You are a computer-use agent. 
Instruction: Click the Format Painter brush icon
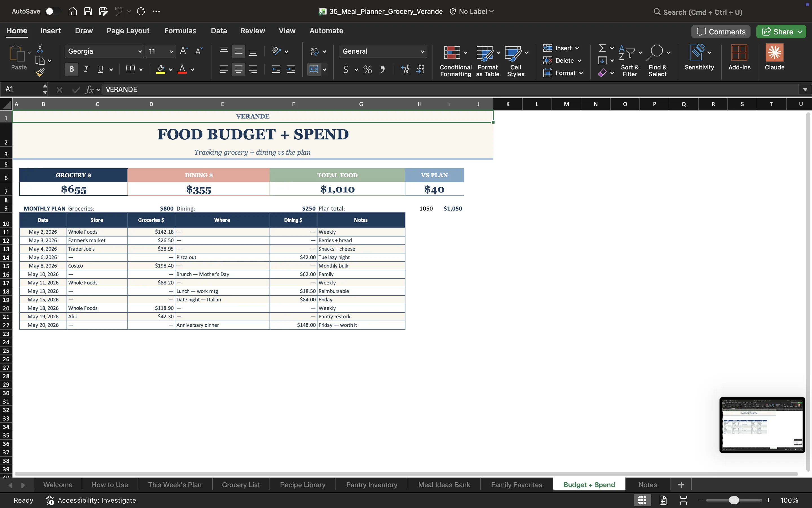point(40,73)
